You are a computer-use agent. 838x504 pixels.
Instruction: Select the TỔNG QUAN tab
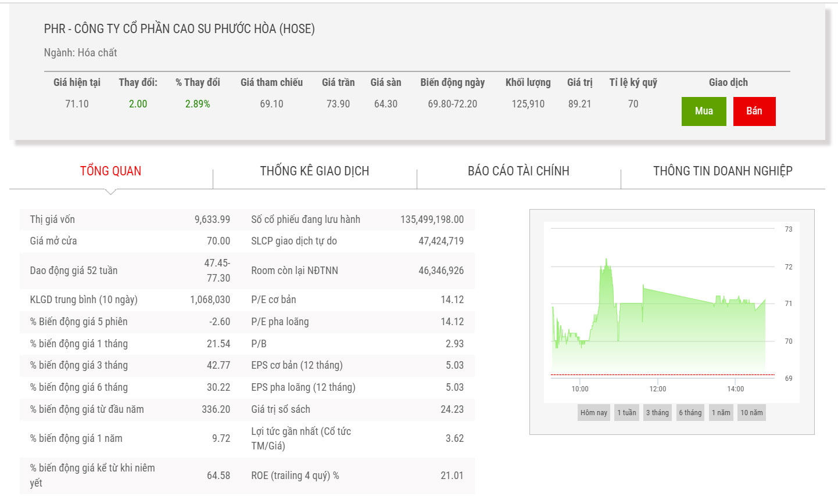[x=110, y=171]
